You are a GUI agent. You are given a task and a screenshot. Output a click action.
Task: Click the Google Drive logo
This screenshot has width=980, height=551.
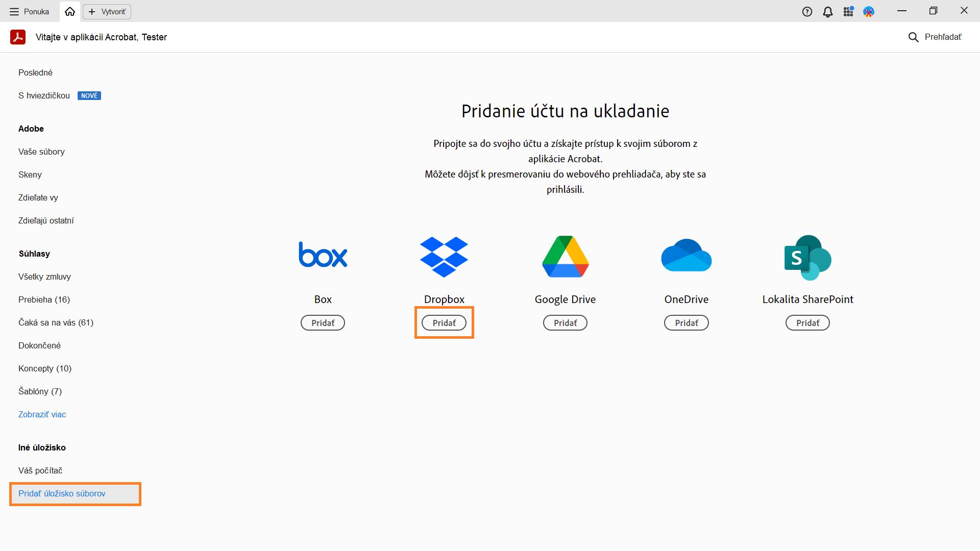point(565,257)
